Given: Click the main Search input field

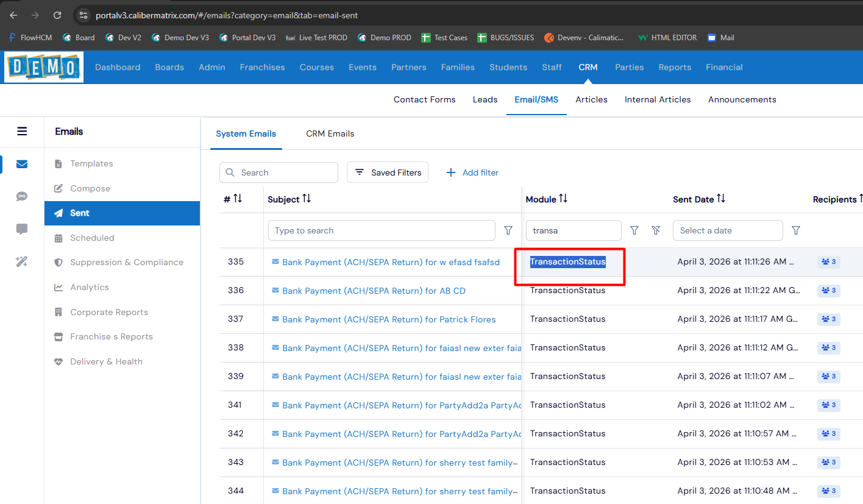Looking at the screenshot, I should (285, 172).
